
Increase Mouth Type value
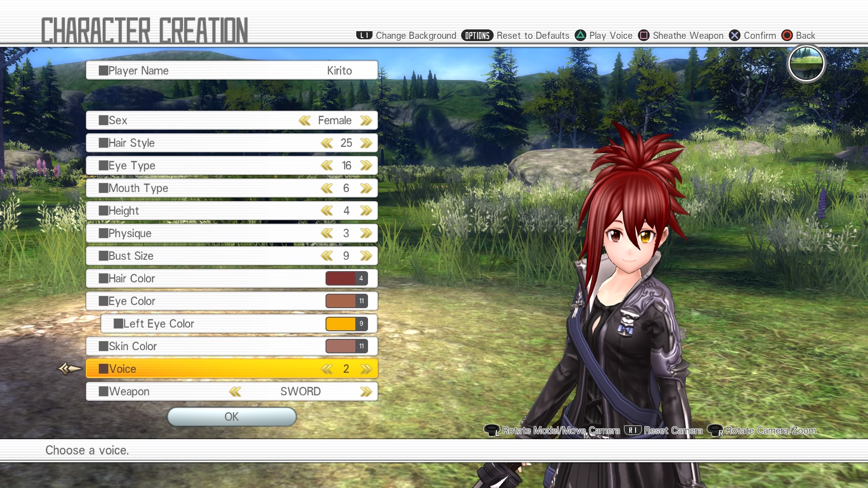366,188
